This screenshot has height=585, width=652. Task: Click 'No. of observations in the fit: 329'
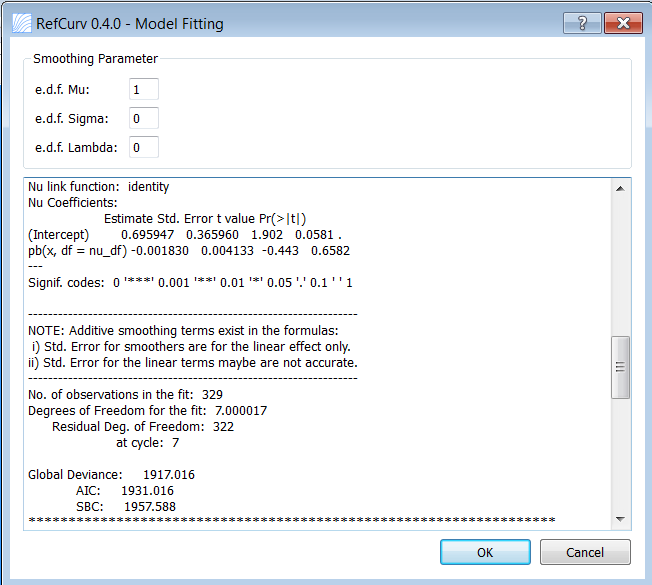[x=125, y=395]
